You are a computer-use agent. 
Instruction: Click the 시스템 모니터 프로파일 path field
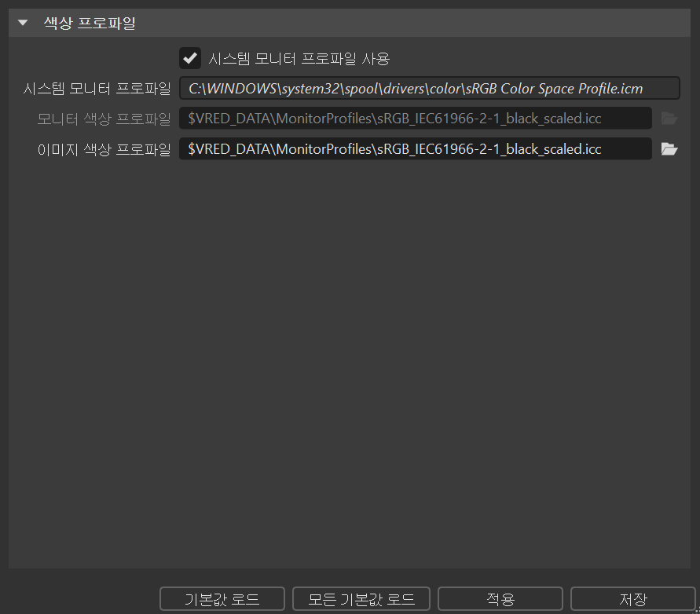(430, 89)
